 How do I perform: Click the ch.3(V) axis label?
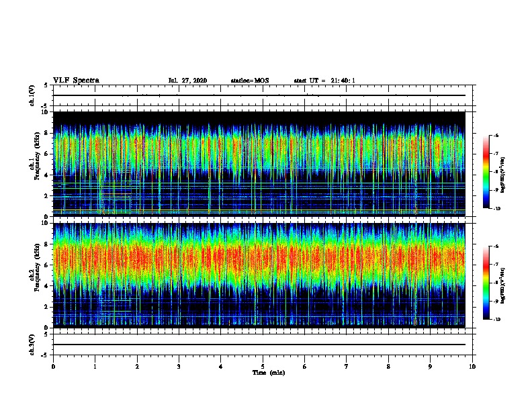coord(32,345)
